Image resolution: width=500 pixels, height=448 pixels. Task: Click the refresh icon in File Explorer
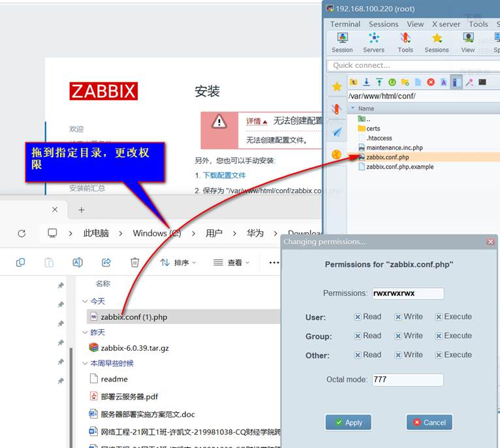click(x=22, y=234)
